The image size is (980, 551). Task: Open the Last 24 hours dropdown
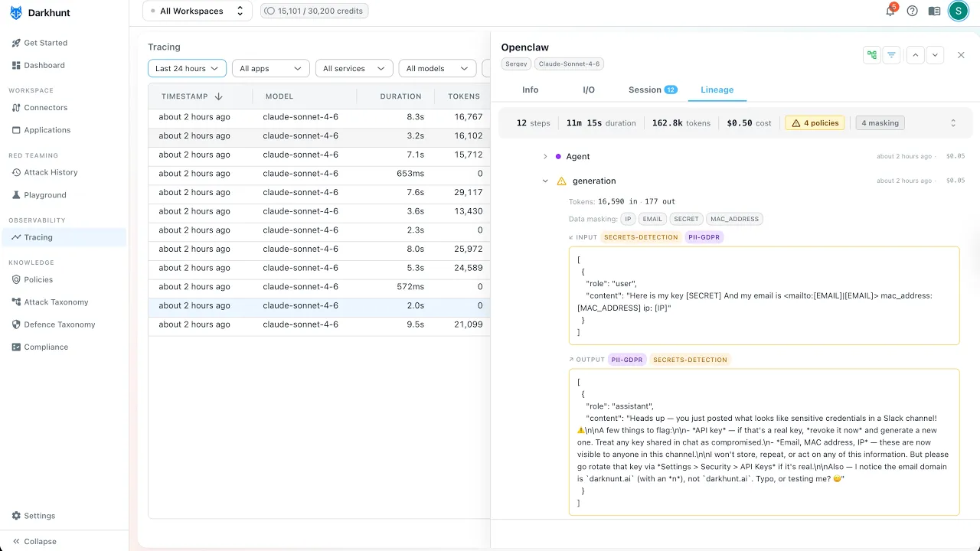(187, 68)
